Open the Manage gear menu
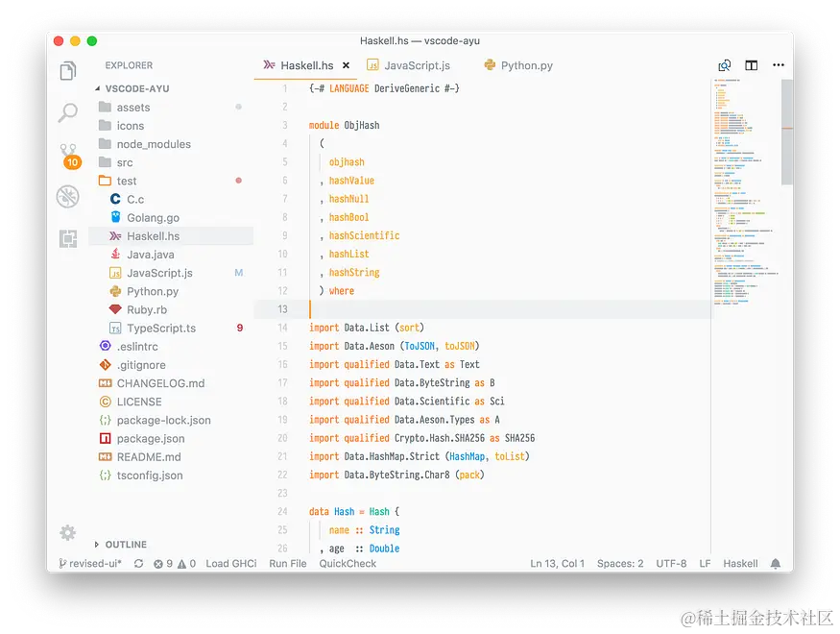The height and width of the screenshot is (634, 840). [x=68, y=533]
